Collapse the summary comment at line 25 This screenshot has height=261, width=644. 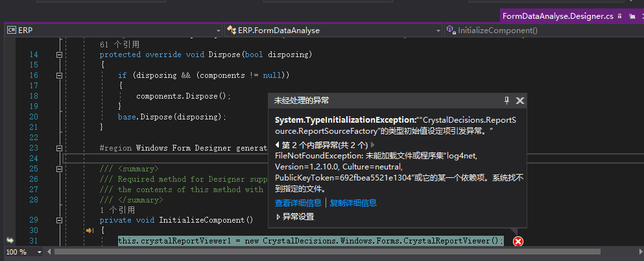pyautogui.click(x=59, y=169)
